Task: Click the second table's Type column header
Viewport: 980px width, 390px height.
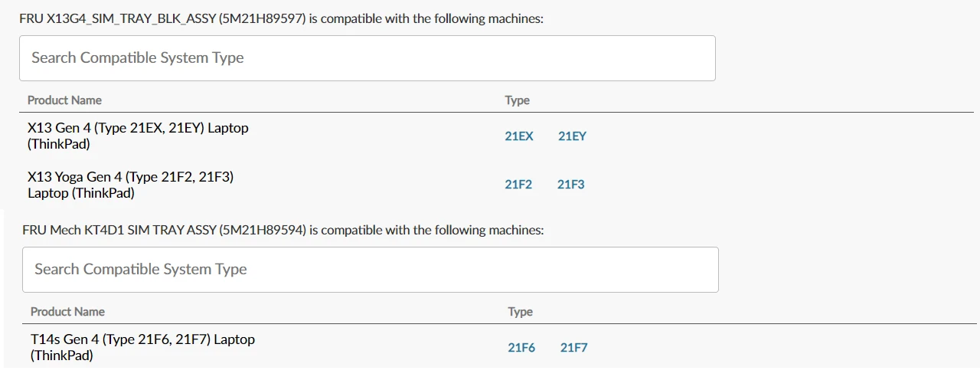Action: click(520, 312)
